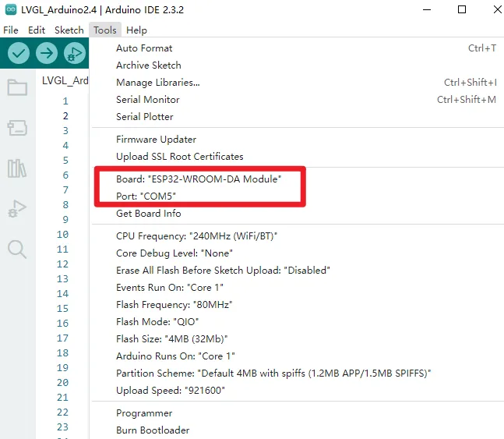Expand CPU Frequency "240MHz (WiFi/BT)" option
The image size is (504, 439).
(x=196, y=235)
